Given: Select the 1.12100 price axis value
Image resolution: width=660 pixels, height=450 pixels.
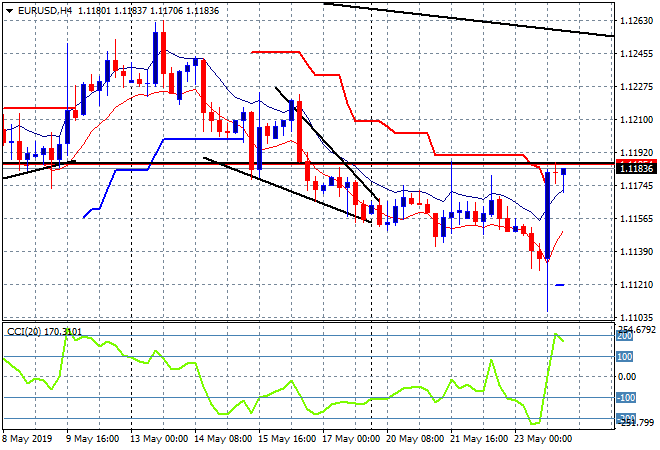Looking at the screenshot, I should pyautogui.click(x=636, y=120).
